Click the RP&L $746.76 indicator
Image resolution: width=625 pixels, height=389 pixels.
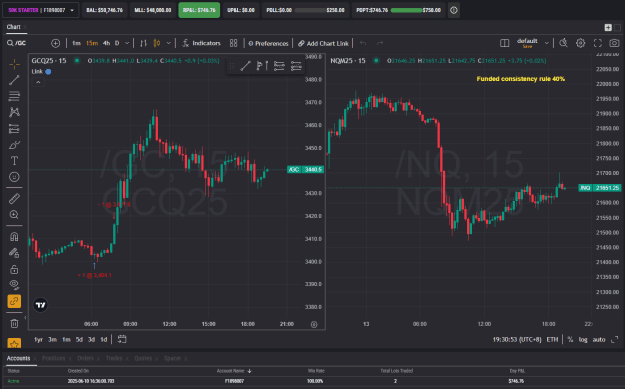(x=199, y=10)
